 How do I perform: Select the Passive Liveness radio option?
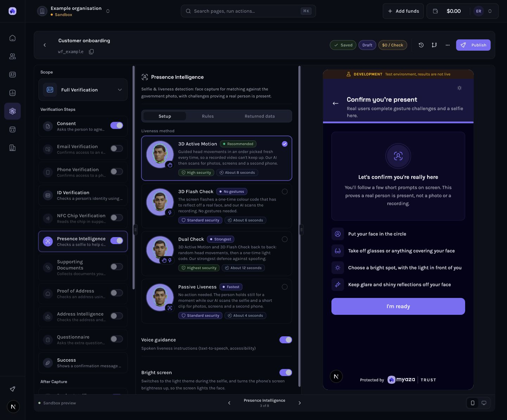(x=285, y=287)
